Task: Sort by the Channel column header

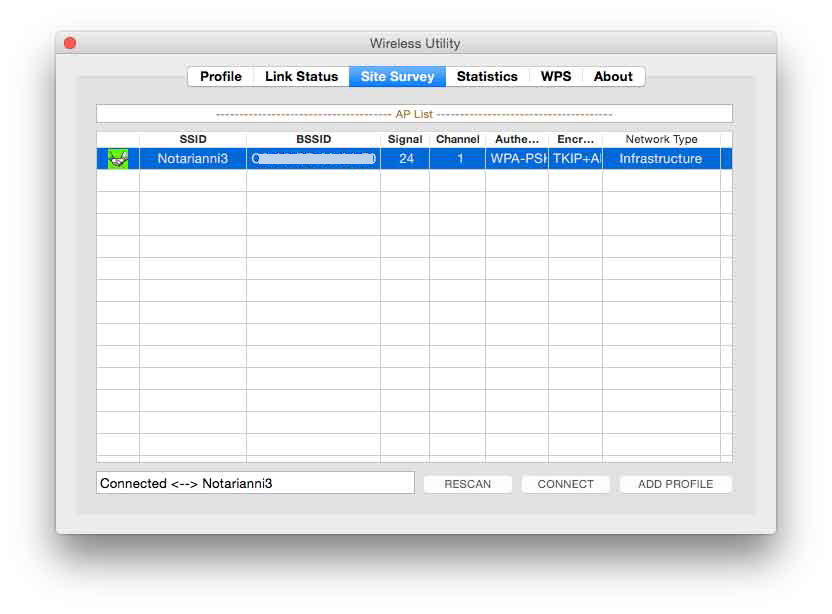Action: pyautogui.click(x=457, y=140)
